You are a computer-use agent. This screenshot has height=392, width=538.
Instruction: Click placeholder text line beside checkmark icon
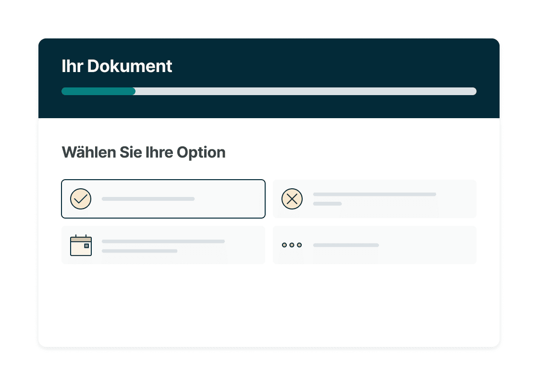coord(148,199)
